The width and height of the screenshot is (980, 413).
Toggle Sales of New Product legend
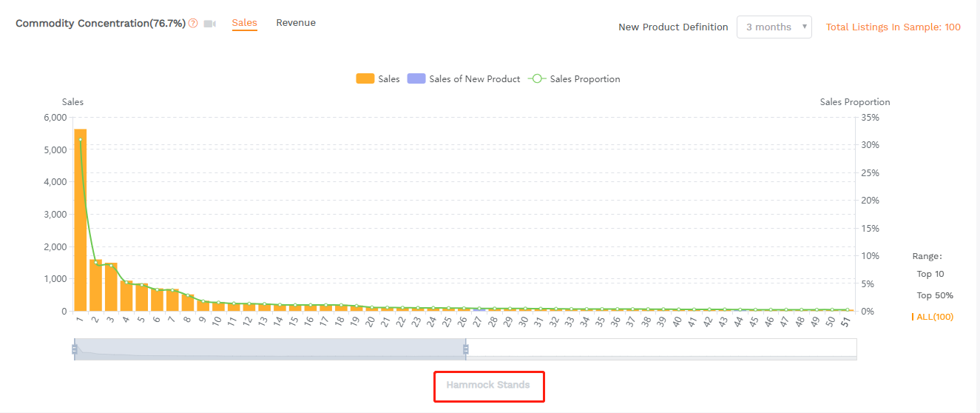point(464,79)
